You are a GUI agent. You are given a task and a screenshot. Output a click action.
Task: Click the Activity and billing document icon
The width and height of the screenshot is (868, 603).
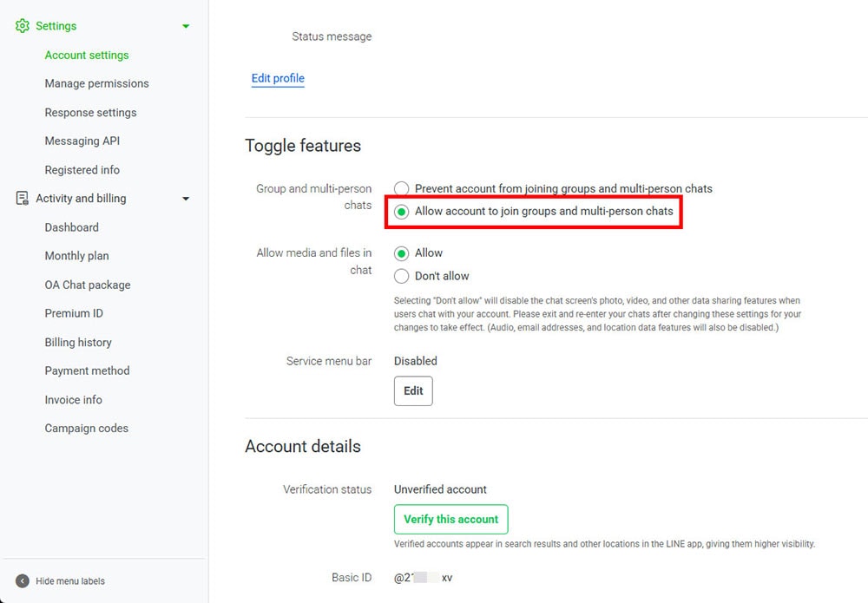point(23,198)
